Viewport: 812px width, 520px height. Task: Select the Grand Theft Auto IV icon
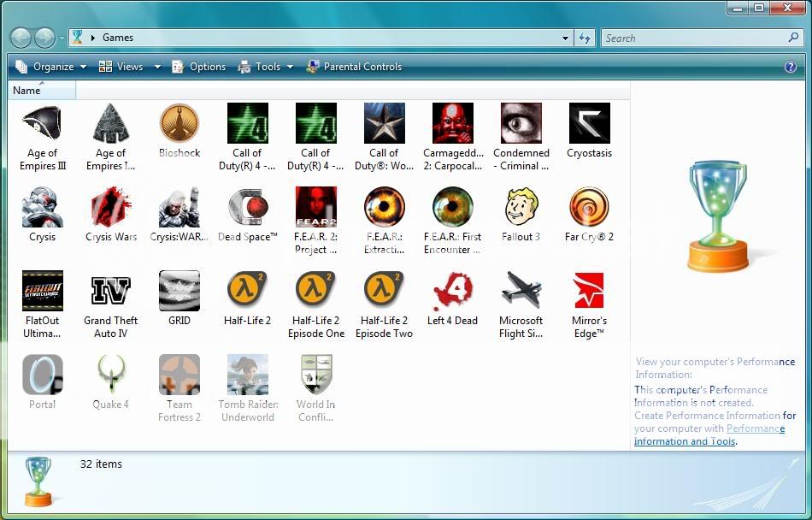click(x=111, y=291)
